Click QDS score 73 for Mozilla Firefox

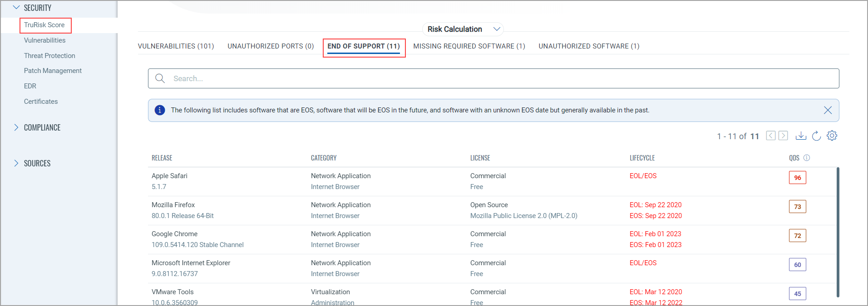(797, 207)
